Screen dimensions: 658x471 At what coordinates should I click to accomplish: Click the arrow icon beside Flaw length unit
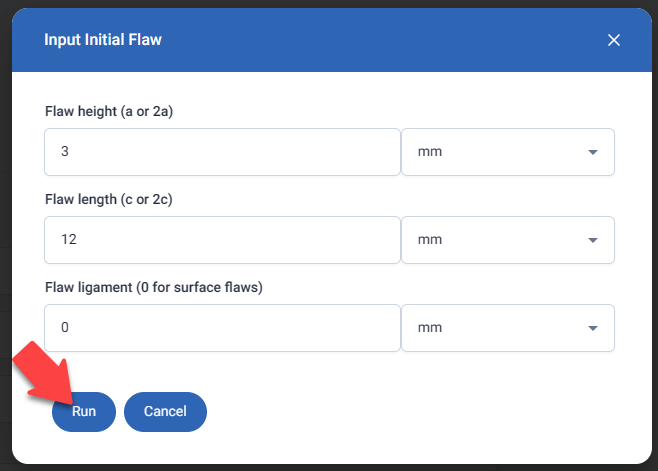pyautogui.click(x=592, y=241)
